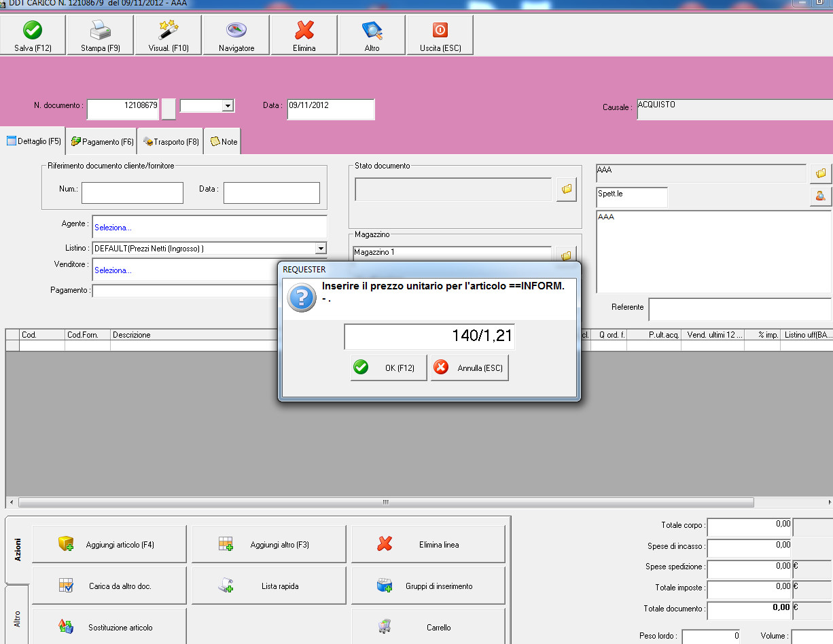Screen dimensions: 833x644
Task: Click the Riferimento Num. input field
Action: [x=132, y=193]
